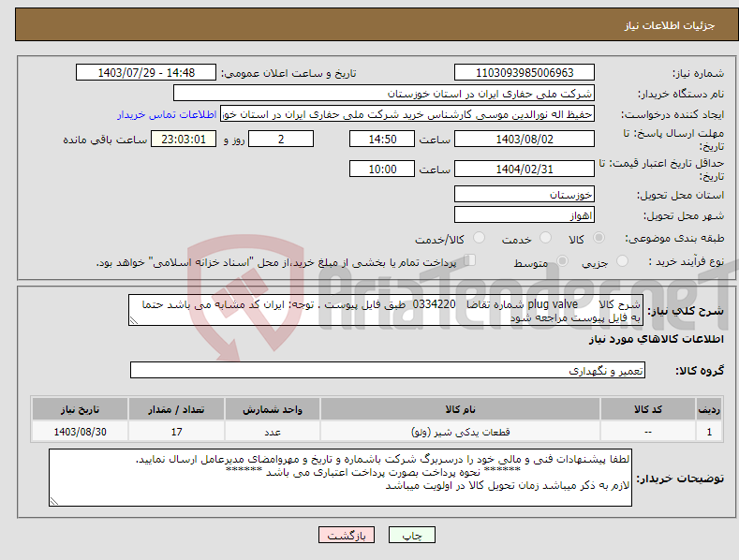This screenshot has width=739, height=560.
Task: Open the اطلاعات تماس خریدار link
Action: [167, 114]
